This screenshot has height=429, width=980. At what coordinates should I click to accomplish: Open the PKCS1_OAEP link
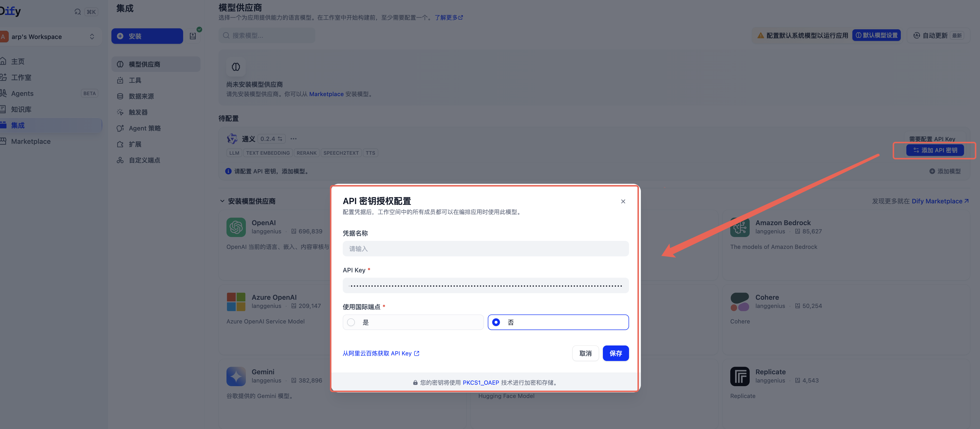[x=481, y=383]
